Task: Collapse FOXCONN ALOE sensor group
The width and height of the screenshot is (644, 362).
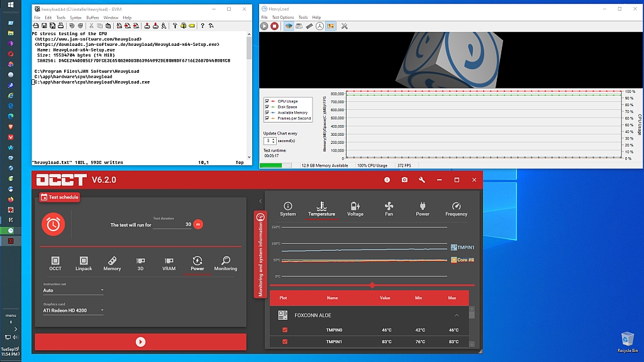Action: coord(457,315)
